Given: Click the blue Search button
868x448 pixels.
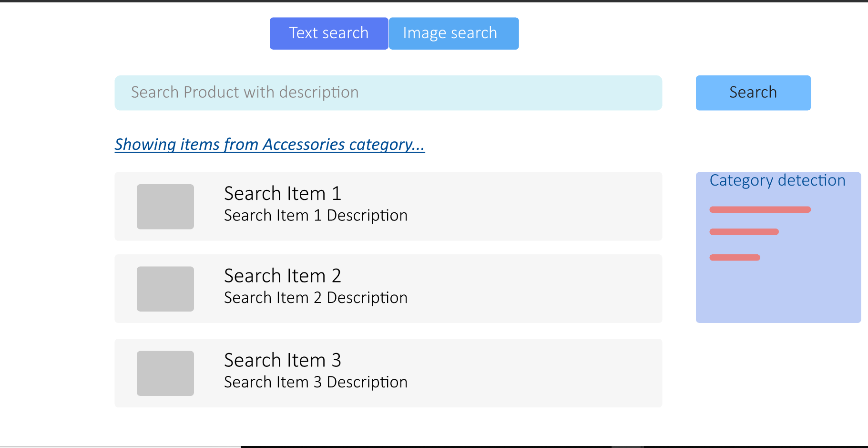Looking at the screenshot, I should [x=753, y=93].
